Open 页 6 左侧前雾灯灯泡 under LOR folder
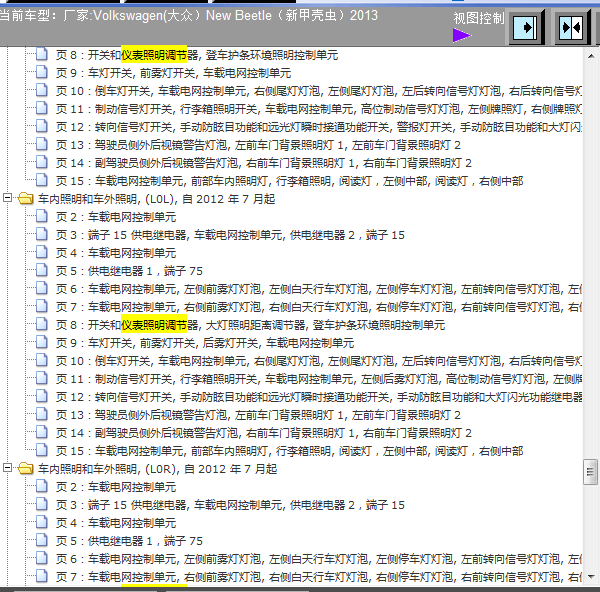Image resolution: width=600 pixels, height=592 pixels. [x=319, y=559]
